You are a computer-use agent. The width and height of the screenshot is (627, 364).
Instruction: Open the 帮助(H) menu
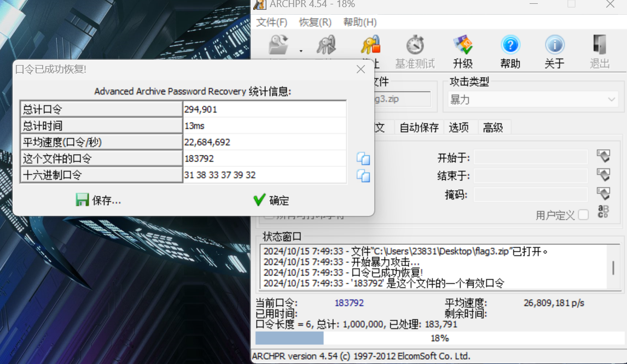360,22
